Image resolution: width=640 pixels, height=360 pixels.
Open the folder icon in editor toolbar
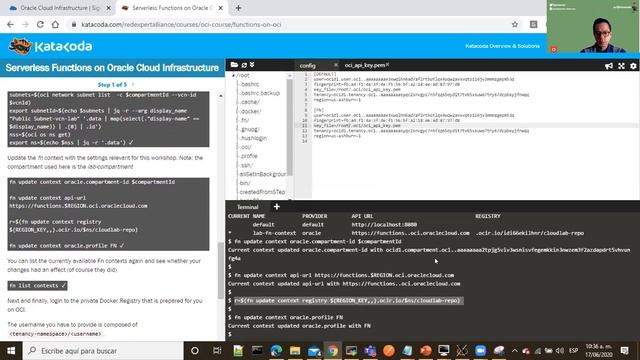(234, 65)
